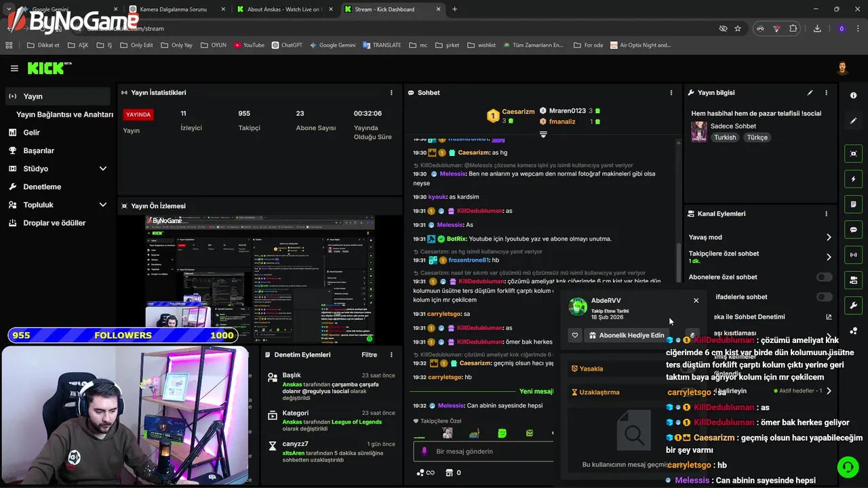Toggle Abonelere özel sohbet switch

point(824,277)
